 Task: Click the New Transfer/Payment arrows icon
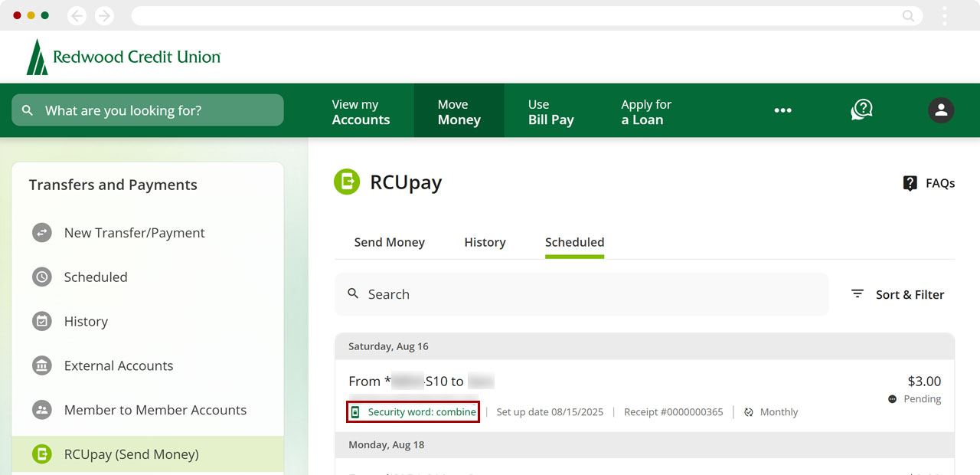42,233
